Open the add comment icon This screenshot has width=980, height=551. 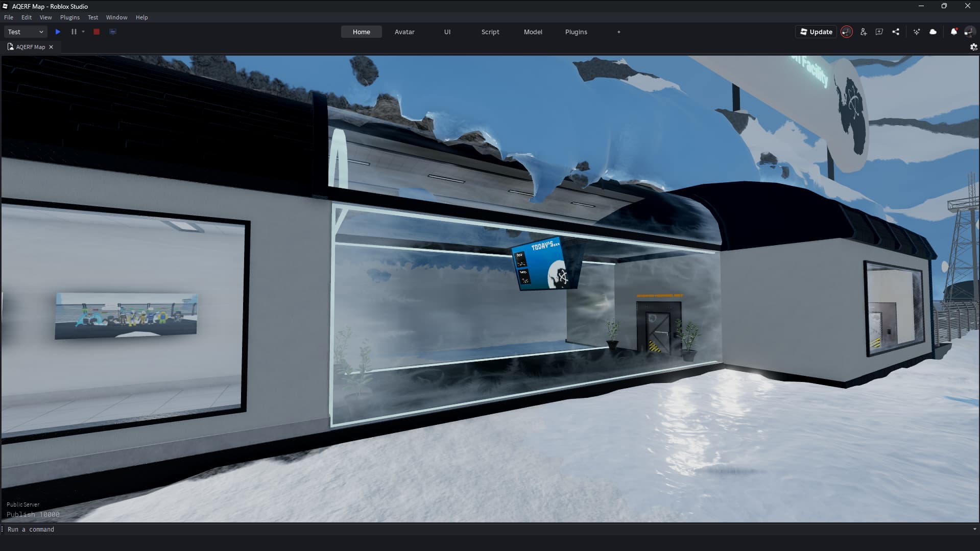point(879,32)
